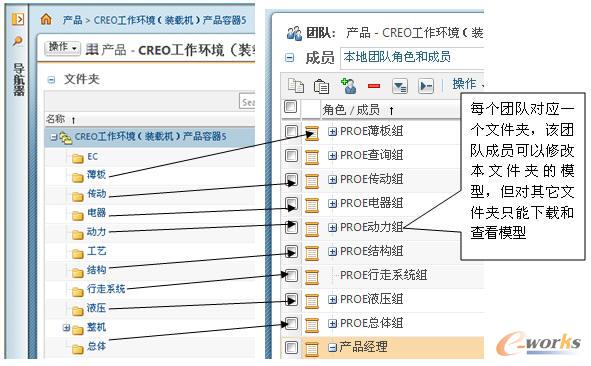Open the 传动 folder
Image resolution: width=591 pixels, height=366 pixels.
(x=96, y=193)
